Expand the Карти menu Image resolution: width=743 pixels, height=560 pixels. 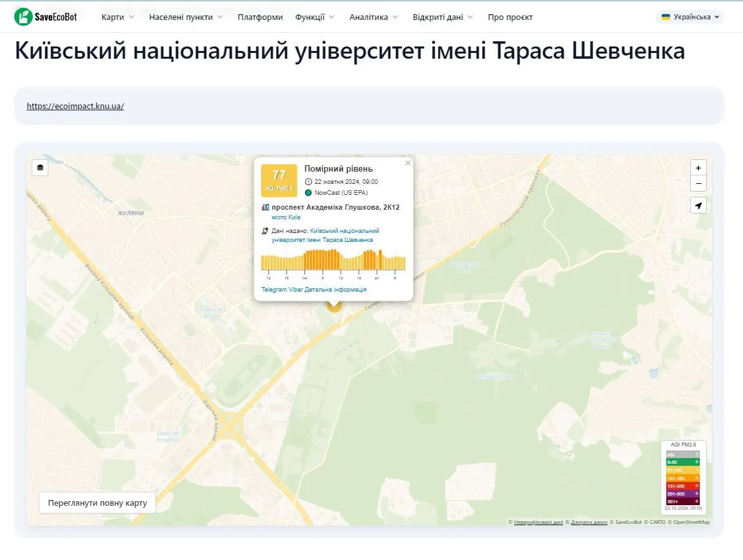point(117,17)
